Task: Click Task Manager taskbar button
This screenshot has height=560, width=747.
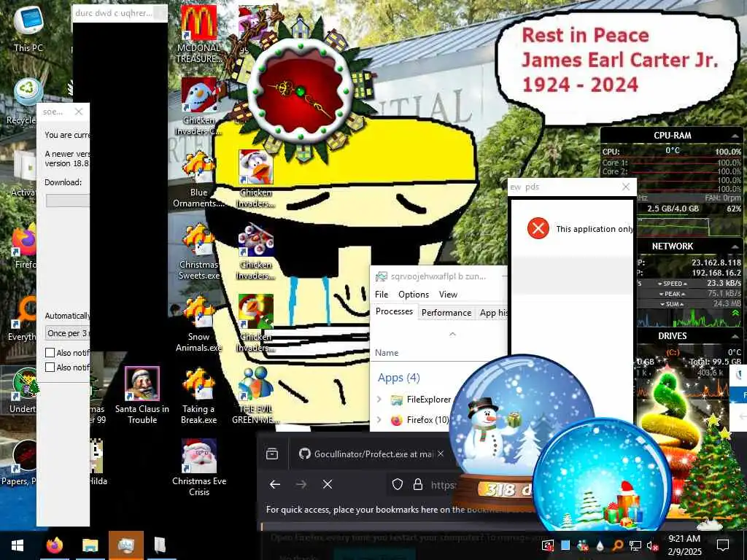Action: [x=125, y=545]
